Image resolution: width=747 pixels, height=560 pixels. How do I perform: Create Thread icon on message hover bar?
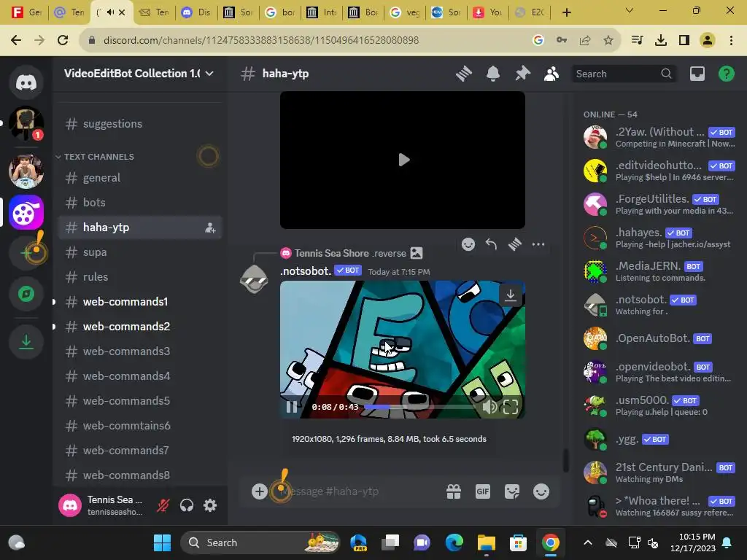pos(514,244)
